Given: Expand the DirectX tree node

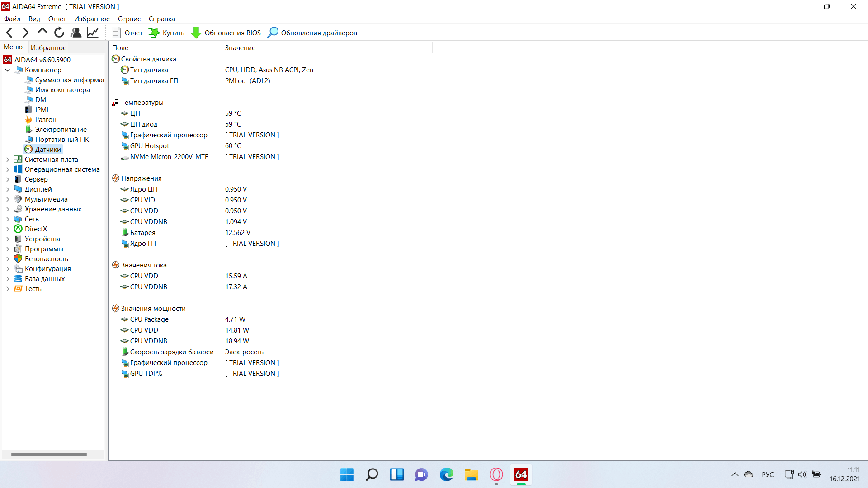Looking at the screenshot, I should (x=8, y=229).
